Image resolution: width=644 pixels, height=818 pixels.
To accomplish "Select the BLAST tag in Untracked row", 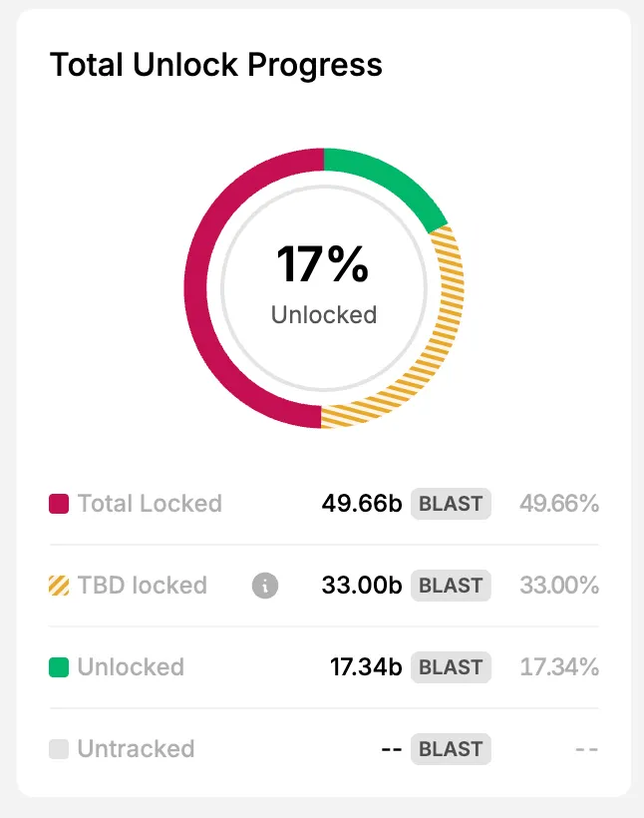I will point(451,749).
